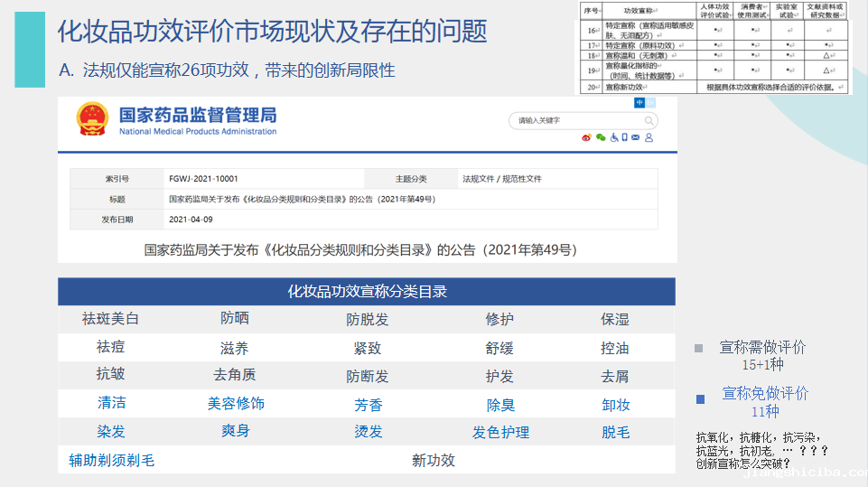This screenshot has height=487, width=868.
Task: Click the national emblem logo
Action: (92, 118)
